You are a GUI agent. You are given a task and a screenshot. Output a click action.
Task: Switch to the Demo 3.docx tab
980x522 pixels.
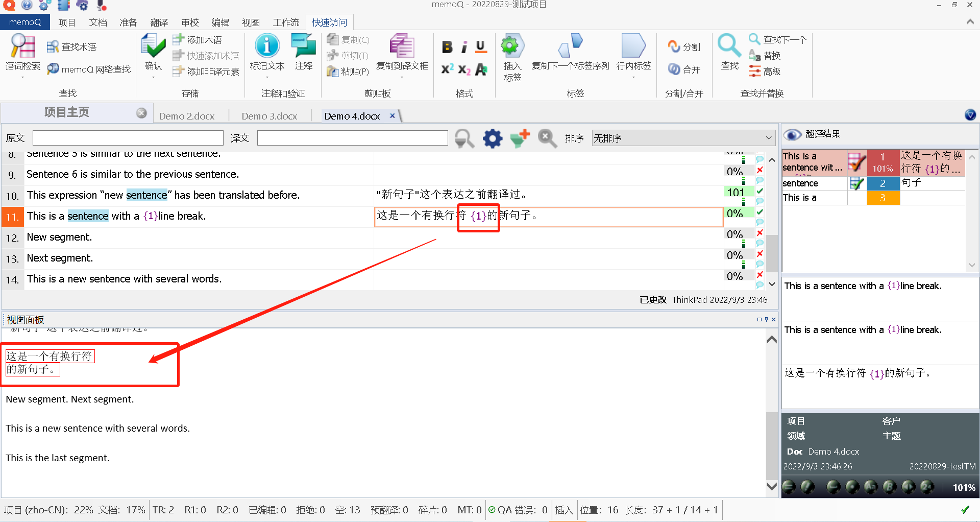coord(269,116)
